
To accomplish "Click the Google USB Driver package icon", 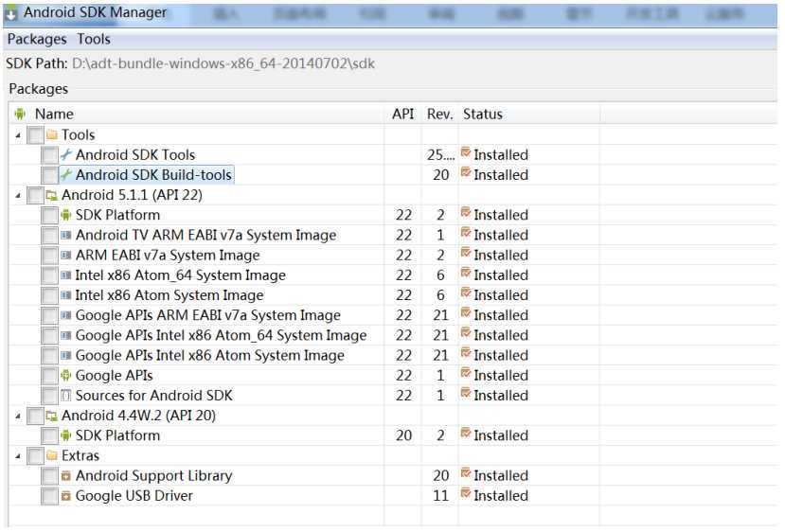I will [x=66, y=496].
